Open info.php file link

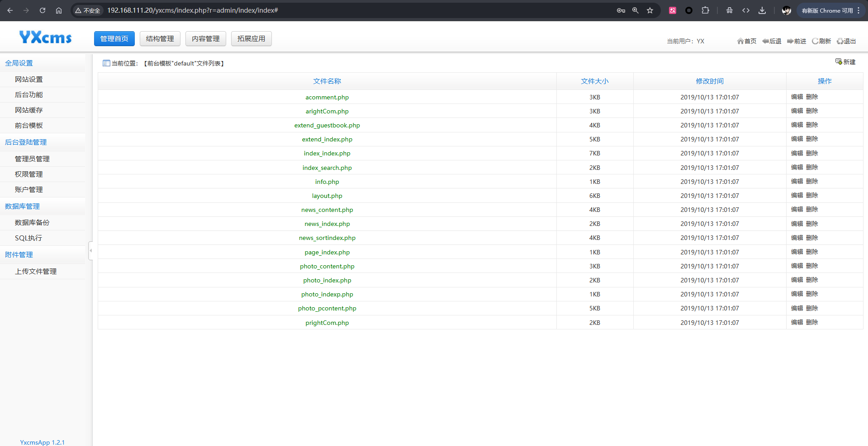point(327,182)
